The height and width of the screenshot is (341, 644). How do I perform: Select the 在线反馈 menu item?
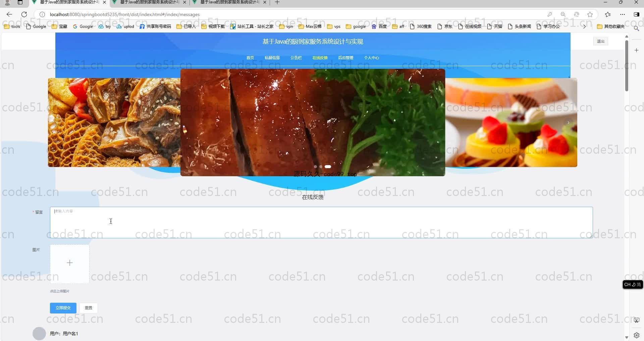pos(320,58)
